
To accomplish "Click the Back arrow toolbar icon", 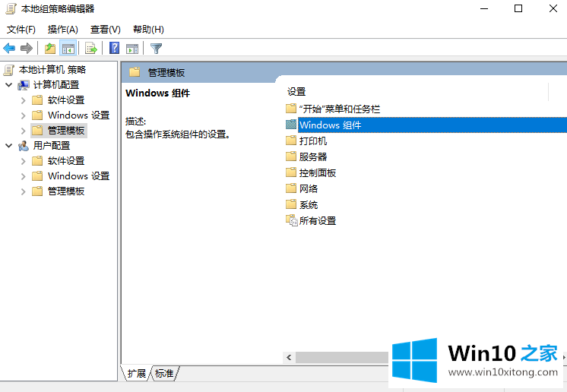I will point(9,48).
